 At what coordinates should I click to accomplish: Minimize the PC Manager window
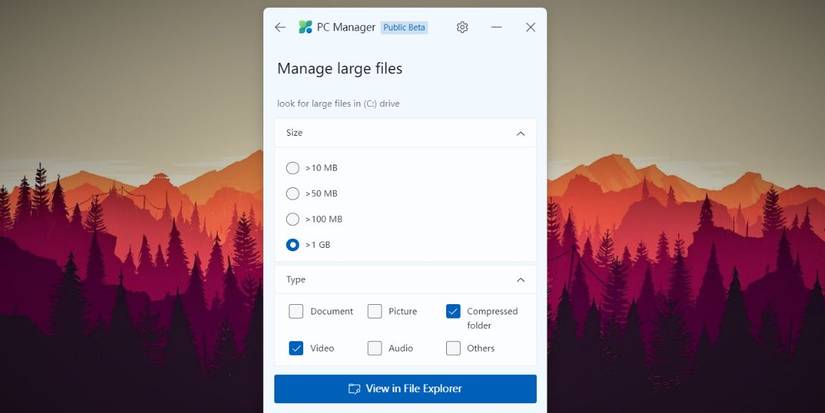point(496,27)
